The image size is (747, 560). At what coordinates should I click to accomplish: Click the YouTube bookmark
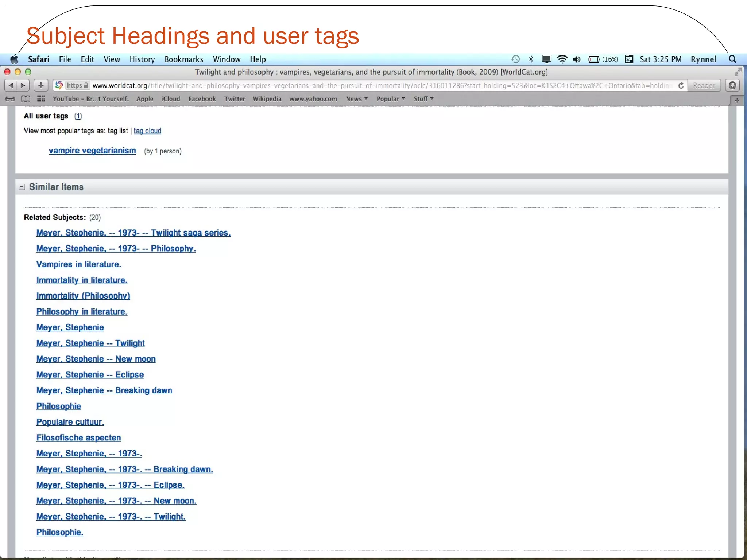(x=90, y=99)
